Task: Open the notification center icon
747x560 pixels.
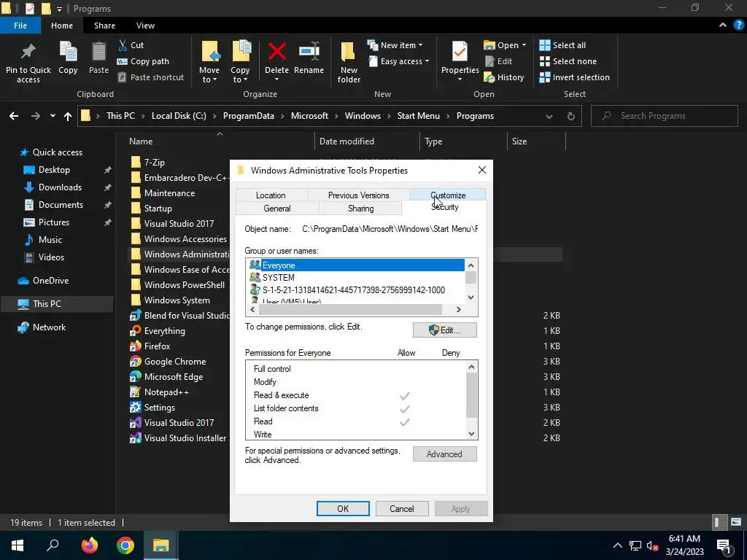Action: pos(724,545)
